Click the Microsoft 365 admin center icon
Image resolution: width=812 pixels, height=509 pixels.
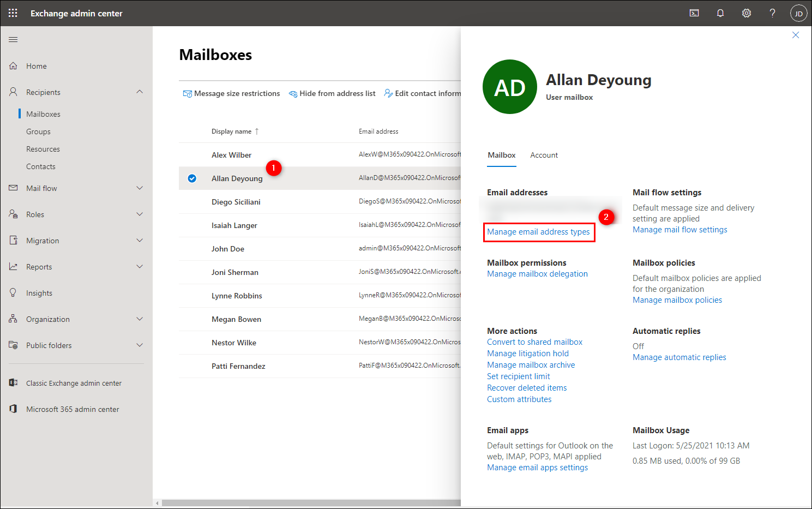pos(13,409)
